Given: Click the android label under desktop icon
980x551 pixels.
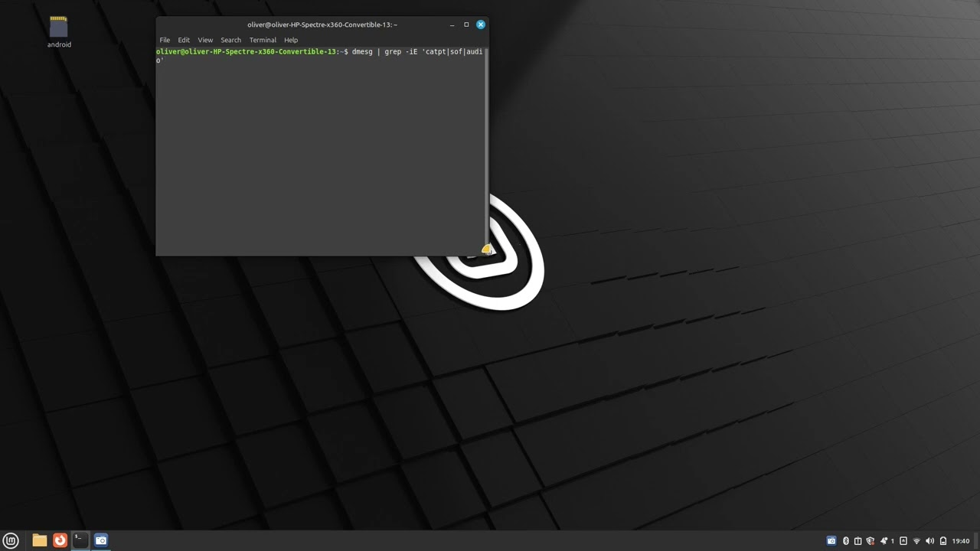Looking at the screenshot, I should [x=59, y=44].
